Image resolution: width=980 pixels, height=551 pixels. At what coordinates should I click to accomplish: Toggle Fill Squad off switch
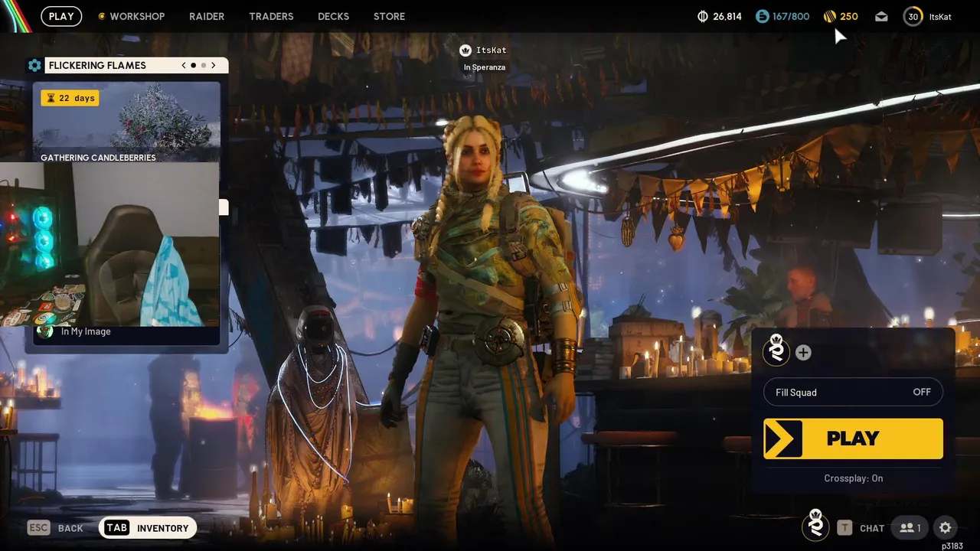(x=853, y=393)
